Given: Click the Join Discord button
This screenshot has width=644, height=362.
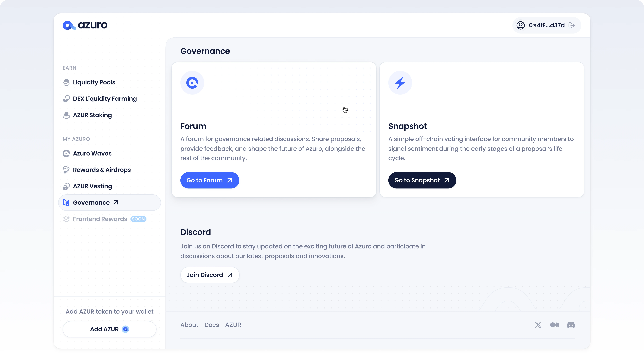Looking at the screenshot, I should click(210, 275).
